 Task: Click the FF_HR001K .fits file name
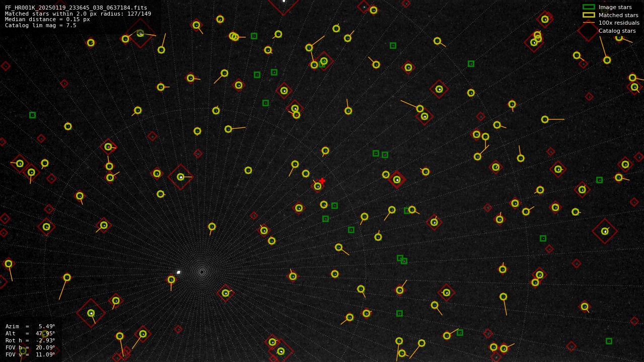coord(76,8)
